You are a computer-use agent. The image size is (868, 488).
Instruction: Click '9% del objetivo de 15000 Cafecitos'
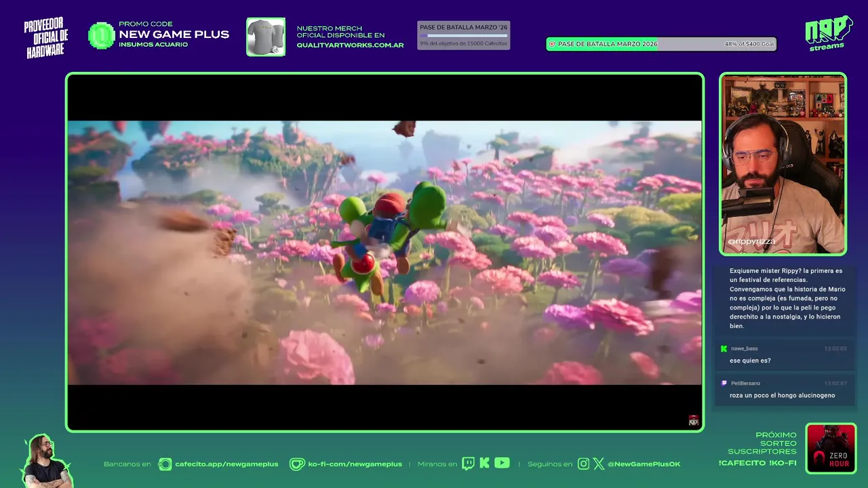463,43
